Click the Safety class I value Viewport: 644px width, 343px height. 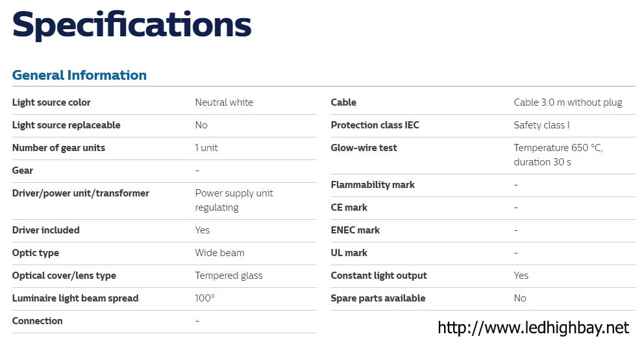point(541,125)
